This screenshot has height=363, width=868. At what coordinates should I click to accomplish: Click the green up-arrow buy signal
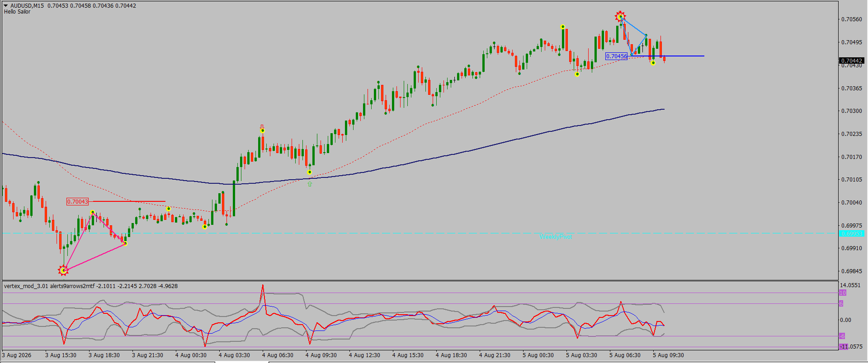pyautogui.click(x=310, y=184)
